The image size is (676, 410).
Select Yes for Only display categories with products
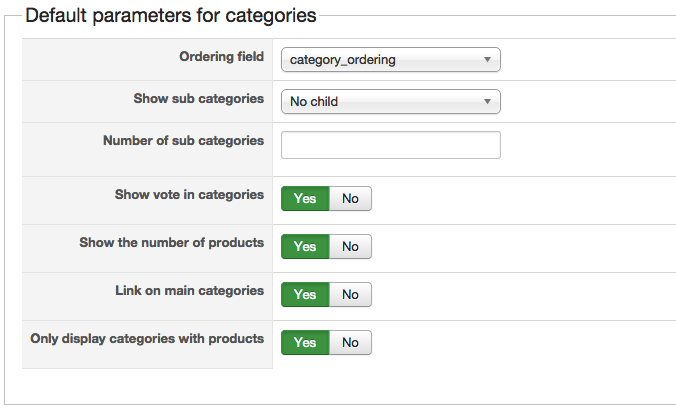click(x=305, y=342)
